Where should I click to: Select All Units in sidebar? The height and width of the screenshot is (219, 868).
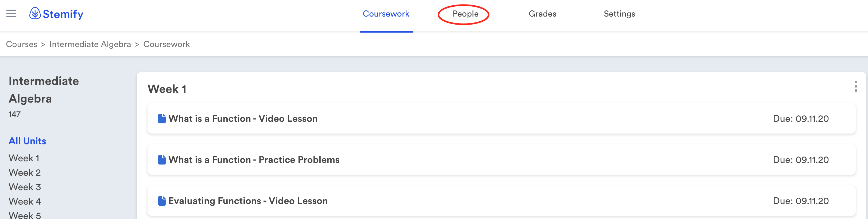pos(27,141)
